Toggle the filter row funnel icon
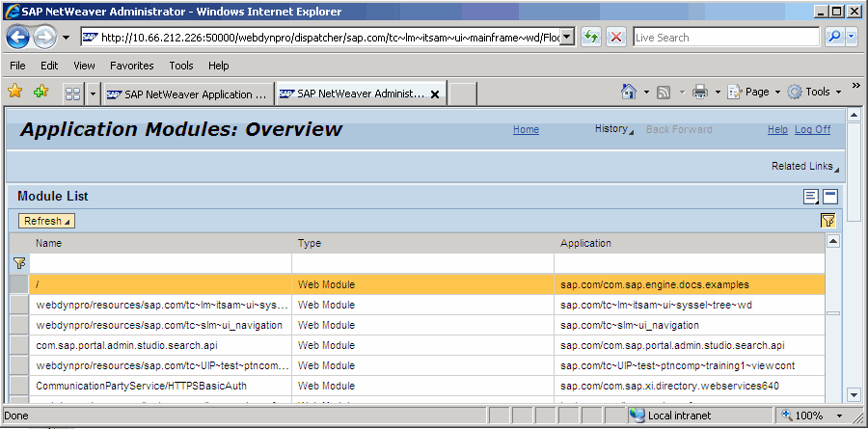Image resolution: width=868 pixels, height=429 pixels. click(827, 221)
